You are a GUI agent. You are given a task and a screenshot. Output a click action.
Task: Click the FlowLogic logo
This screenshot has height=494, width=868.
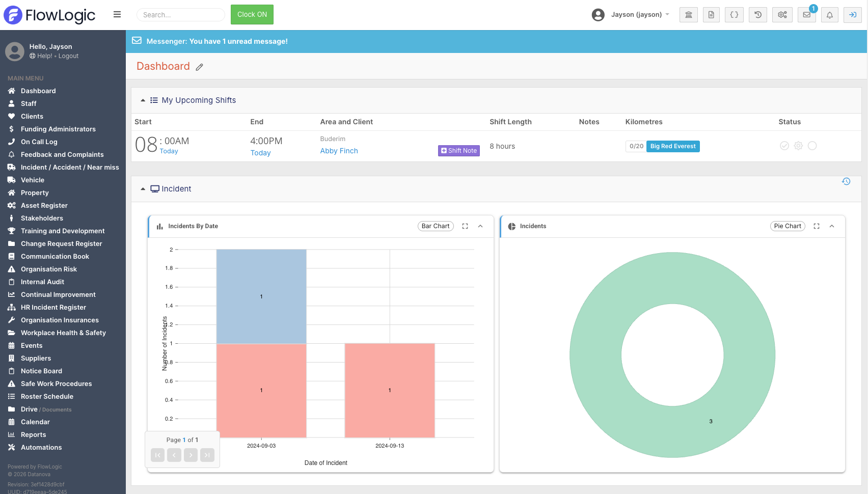pos(49,15)
